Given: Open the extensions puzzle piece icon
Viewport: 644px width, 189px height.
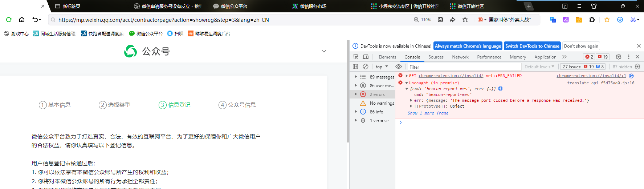Looking at the screenshot, I should pyautogui.click(x=592, y=20).
